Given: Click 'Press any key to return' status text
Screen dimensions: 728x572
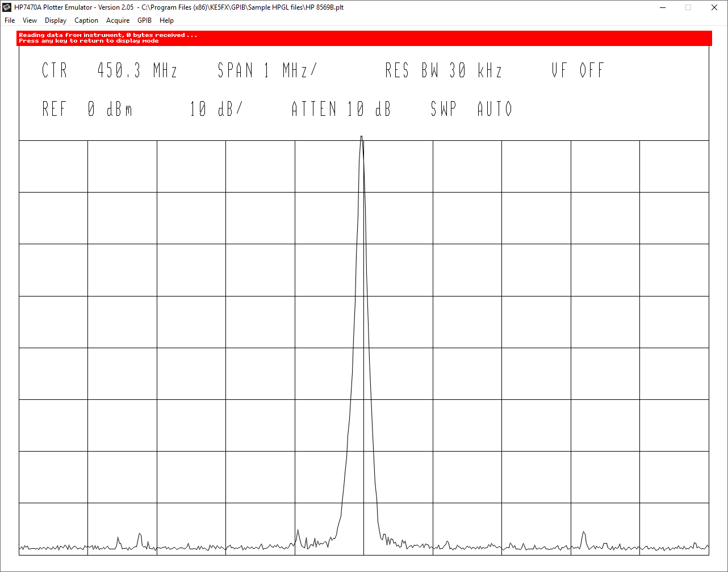Looking at the screenshot, I should (89, 41).
